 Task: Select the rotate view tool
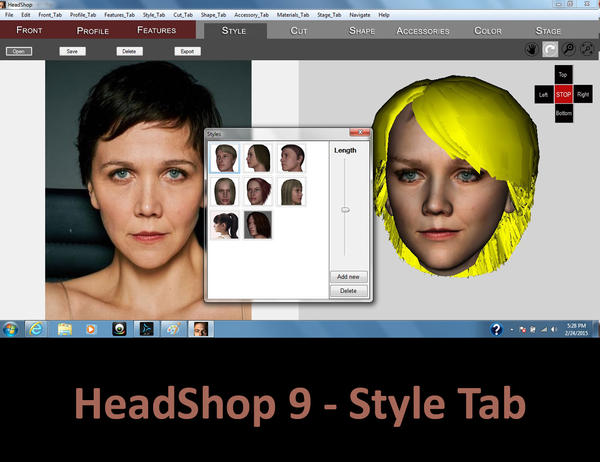point(550,50)
